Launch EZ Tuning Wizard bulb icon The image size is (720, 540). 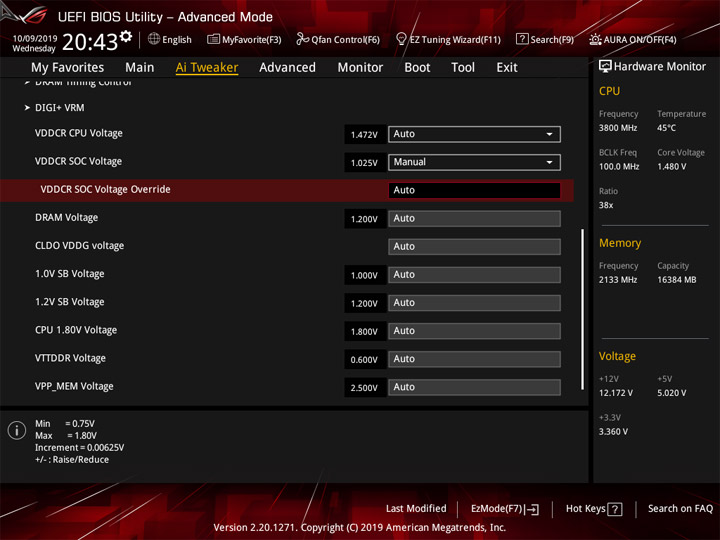(401, 39)
